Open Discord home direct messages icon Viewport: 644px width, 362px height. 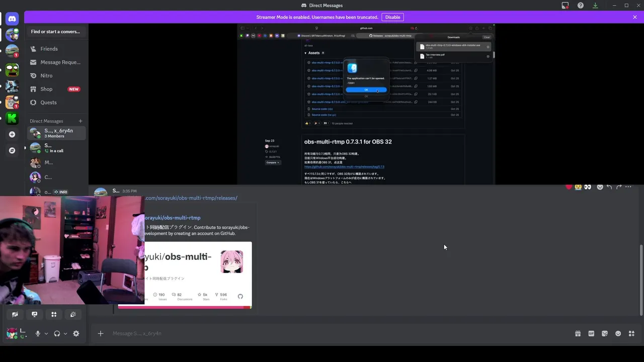coord(12,19)
